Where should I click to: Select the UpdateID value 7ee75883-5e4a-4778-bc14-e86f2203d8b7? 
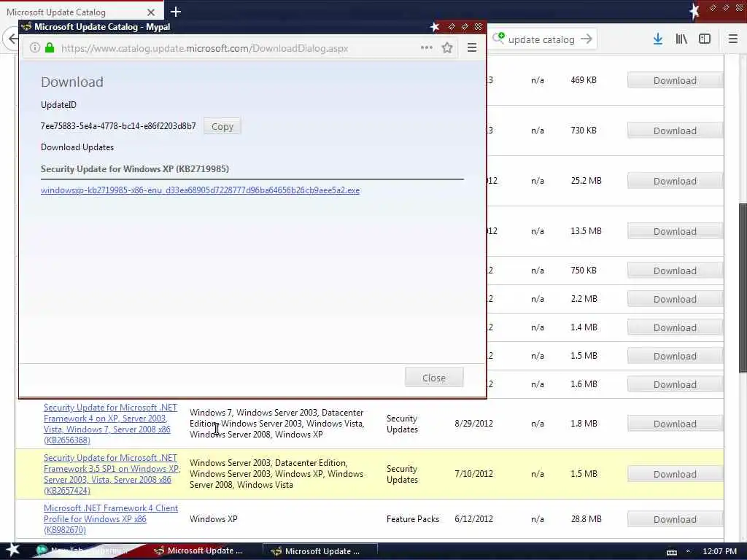click(x=118, y=126)
